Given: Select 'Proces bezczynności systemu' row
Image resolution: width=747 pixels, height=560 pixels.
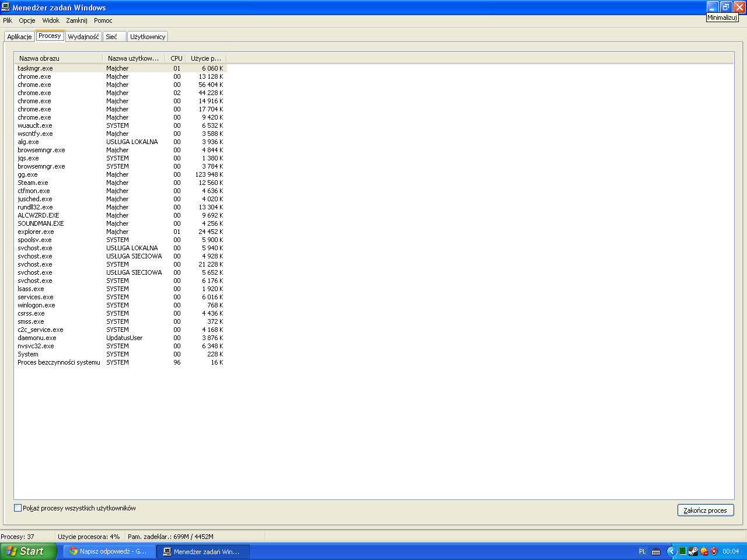Looking at the screenshot, I should (x=120, y=362).
